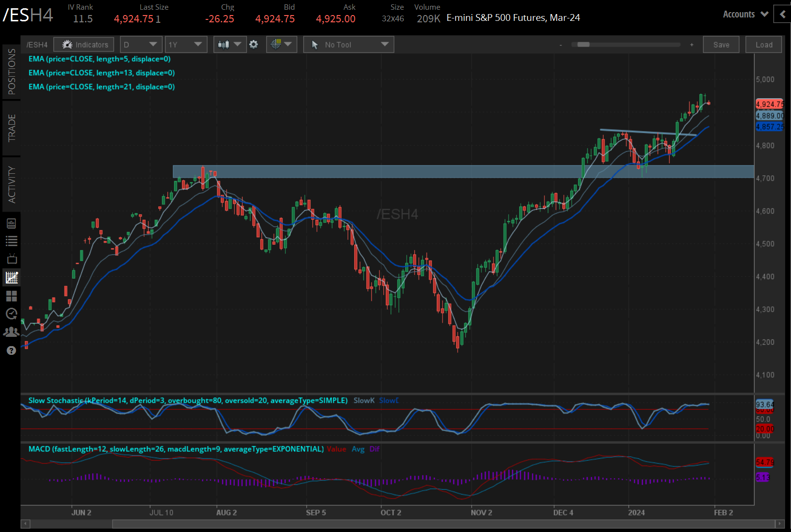
Task: Click the zoom in plus button
Action: [x=692, y=45]
